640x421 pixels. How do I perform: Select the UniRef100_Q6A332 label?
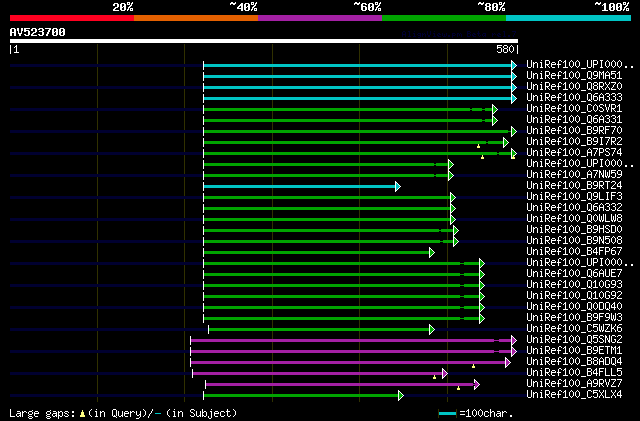pyautogui.click(x=574, y=208)
